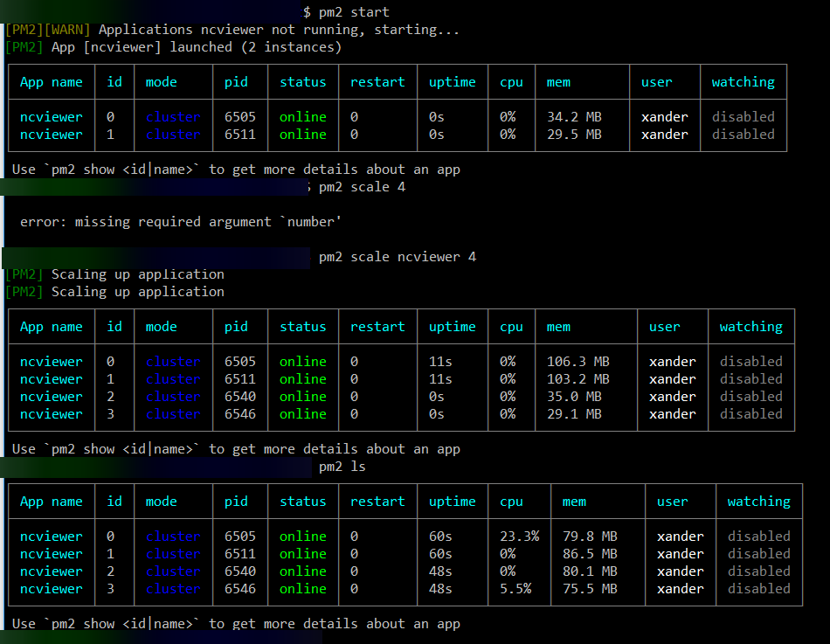Image resolution: width=830 pixels, height=644 pixels.
Task: Click the '[PM2][WARN] Applications ncviewer not running' line
Action: (232, 30)
